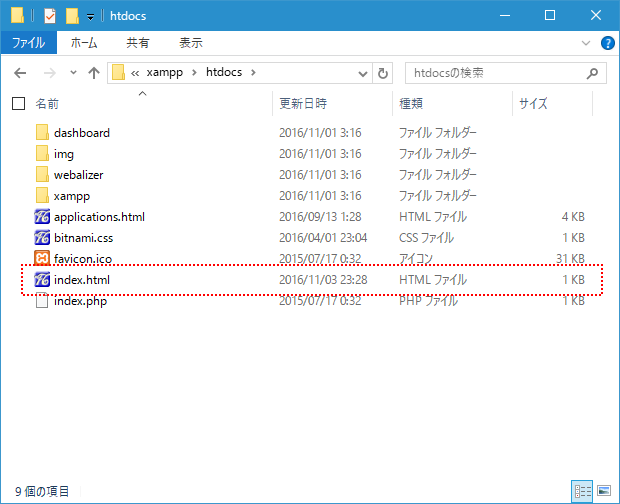Open the ファイル menu tab
The height and width of the screenshot is (504, 620).
(28, 43)
